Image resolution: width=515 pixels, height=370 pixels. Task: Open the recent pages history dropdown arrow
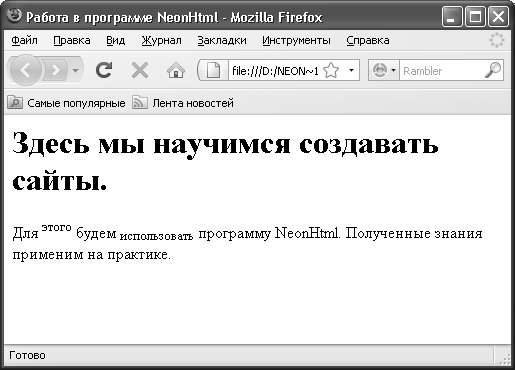pos(76,70)
